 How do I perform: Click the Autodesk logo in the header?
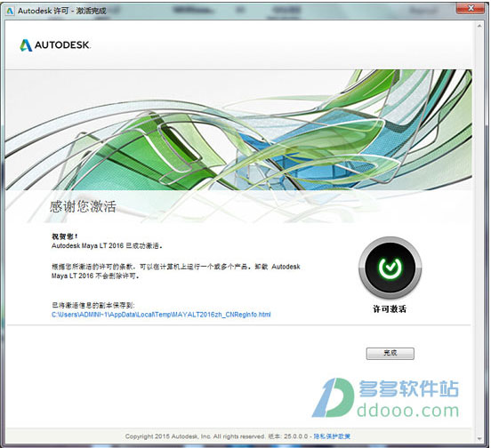55,45
